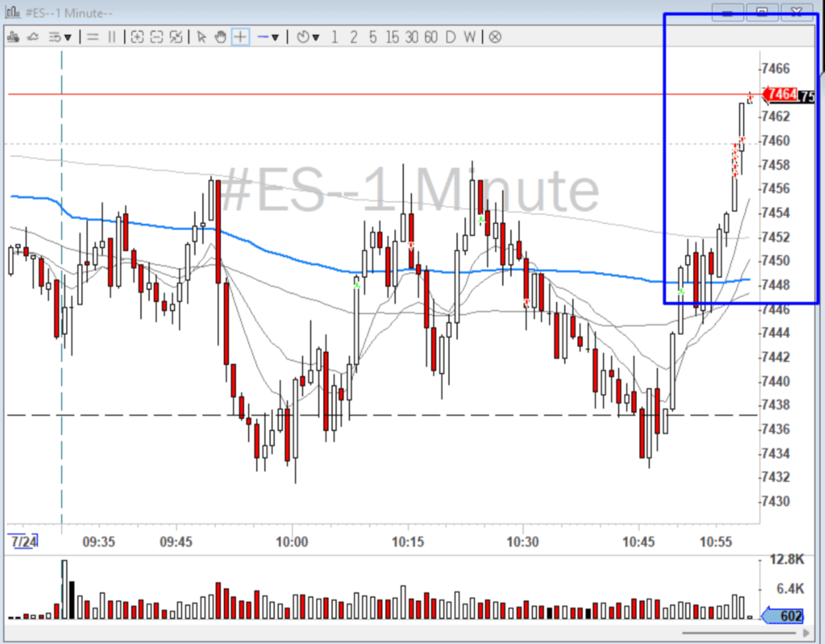The width and height of the screenshot is (825, 644).
Task: Click the 7/24 date label
Action: [x=24, y=541]
